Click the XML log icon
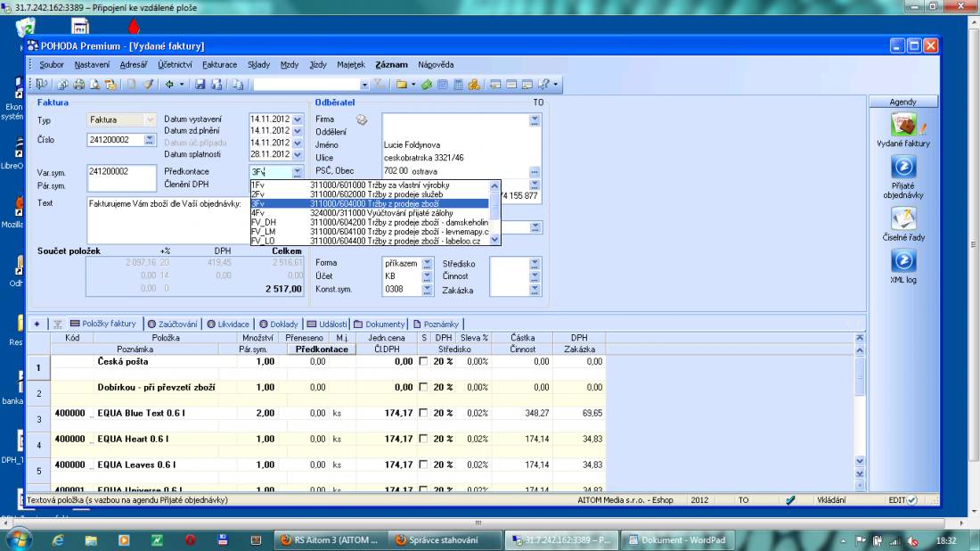 [x=903, y=260]
